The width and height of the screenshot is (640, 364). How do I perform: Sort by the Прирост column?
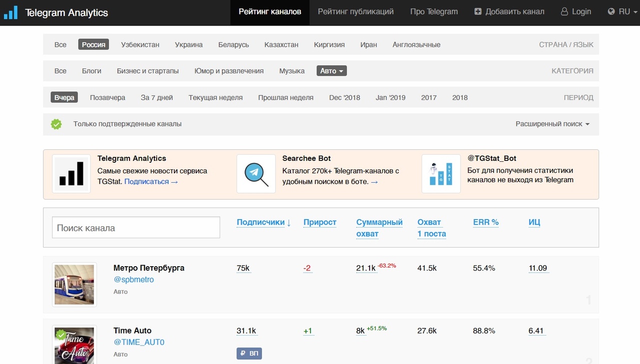[x=320, y=222]
